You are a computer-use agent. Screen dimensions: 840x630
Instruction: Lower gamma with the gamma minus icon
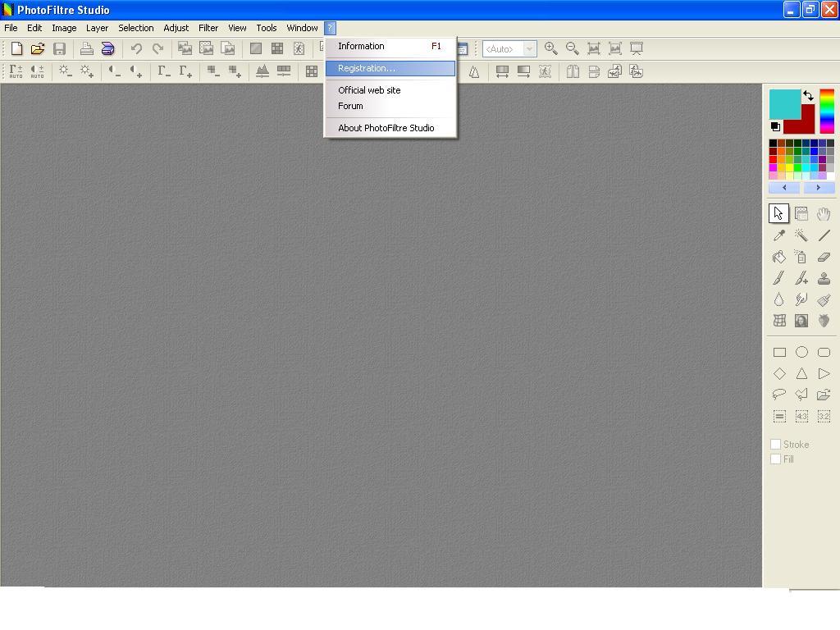click(x=164, y=71)
